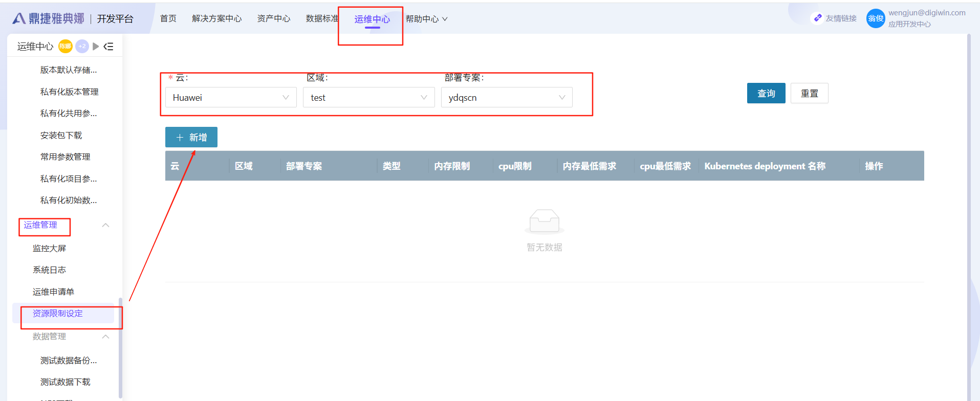Open 系統日志 sidebar item
Viewport: 980px width, 401px height.
click(50, 270)
